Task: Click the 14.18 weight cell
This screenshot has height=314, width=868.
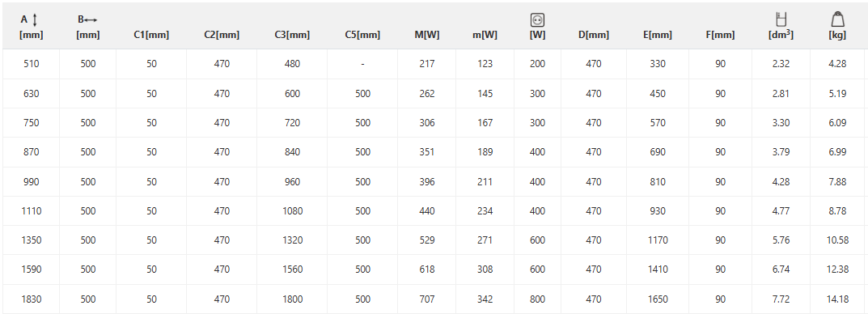Action: [x=837, y=299]
